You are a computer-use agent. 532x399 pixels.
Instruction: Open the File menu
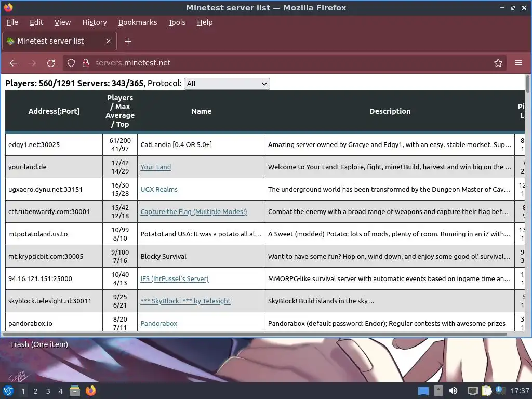[x=12, y=22]
